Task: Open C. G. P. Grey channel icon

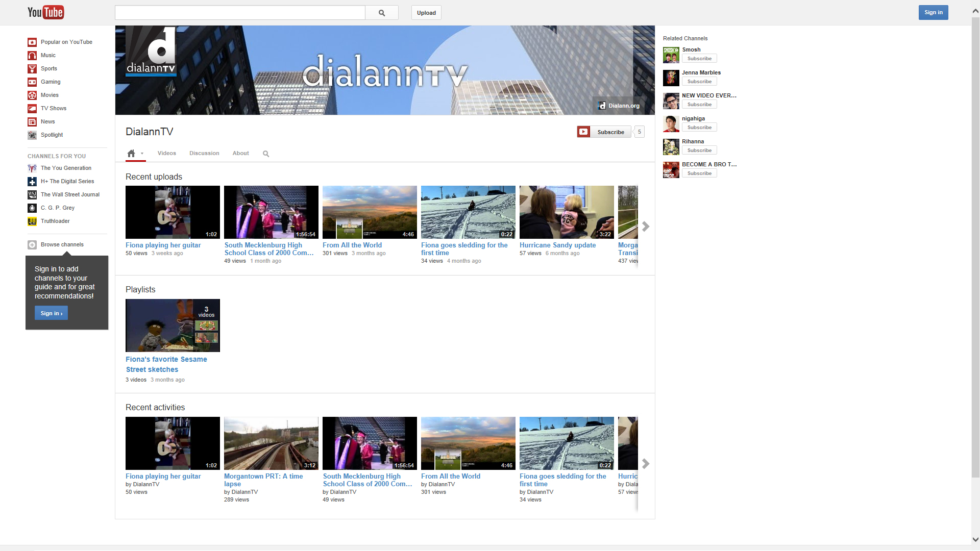Action: point(32,208)
